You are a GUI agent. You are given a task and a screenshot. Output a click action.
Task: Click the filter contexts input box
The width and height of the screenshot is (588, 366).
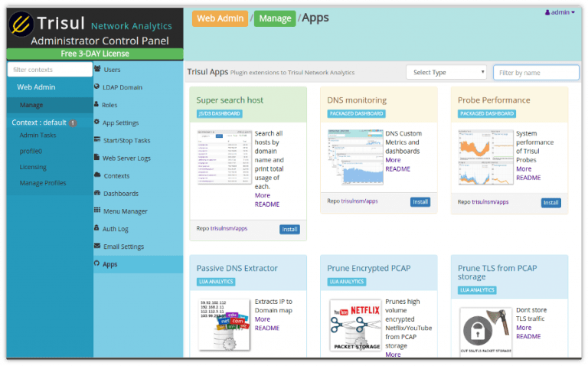[x=49, y=70]
